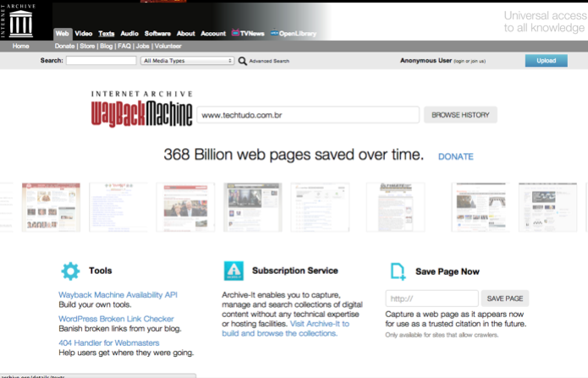This screenshot has width=588, height=378.
Task: Open the Software tab
Action: [157, 33]
